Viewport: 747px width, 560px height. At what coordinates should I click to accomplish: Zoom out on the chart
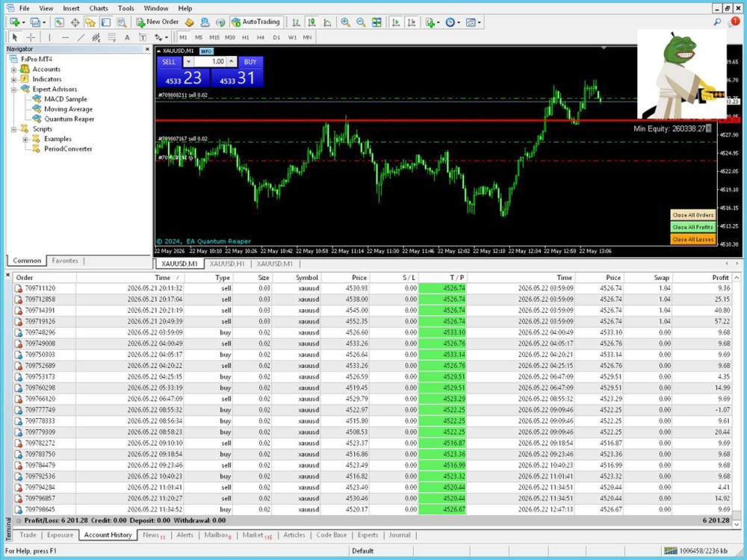361,22
